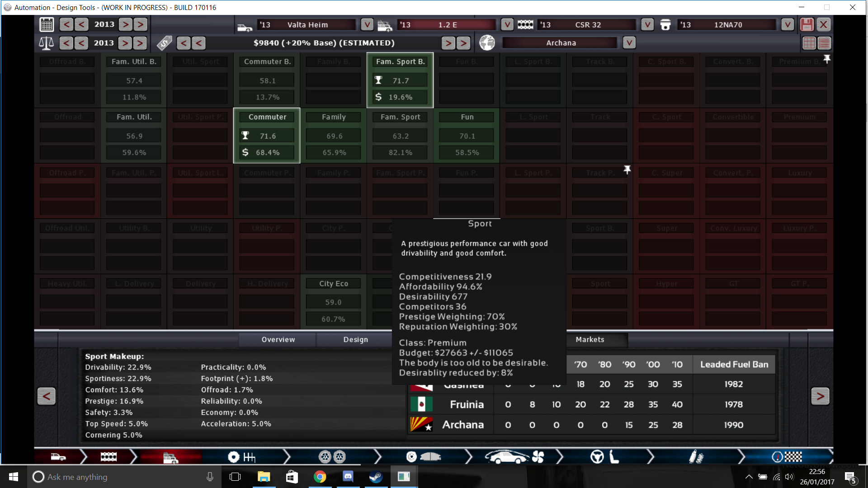Expand the Valta Heim model dropdown
868x488 pixels.
367,24
